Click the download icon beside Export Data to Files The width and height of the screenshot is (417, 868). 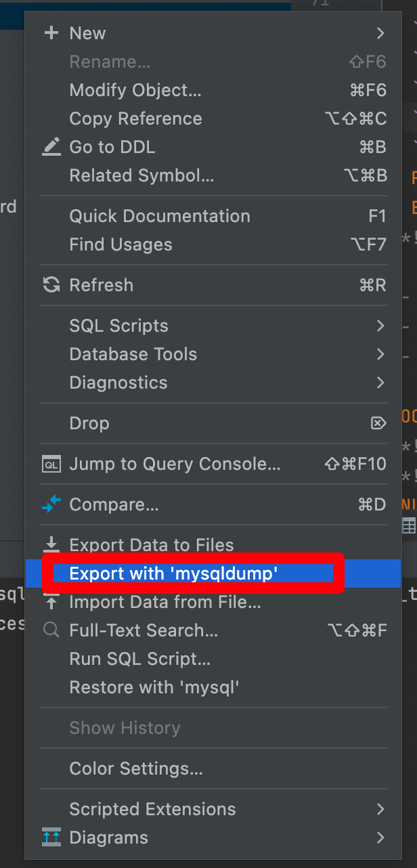click(x=51, y=544)
